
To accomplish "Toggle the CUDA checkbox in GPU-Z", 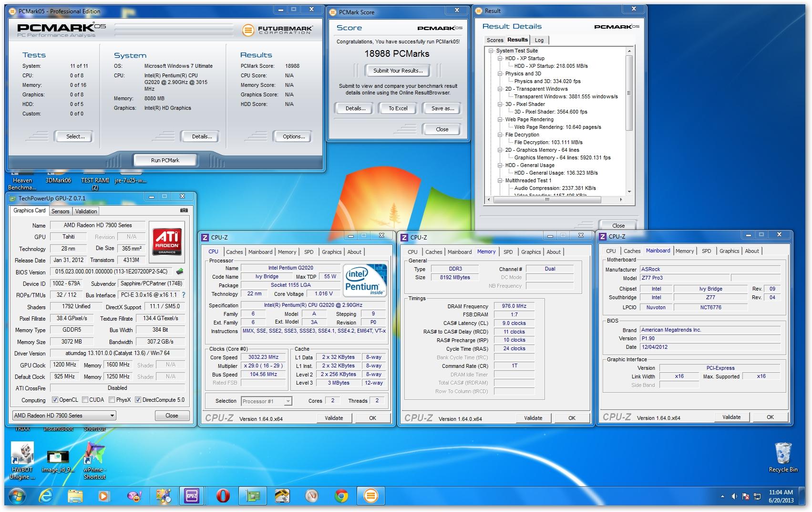I will (85, 400).
